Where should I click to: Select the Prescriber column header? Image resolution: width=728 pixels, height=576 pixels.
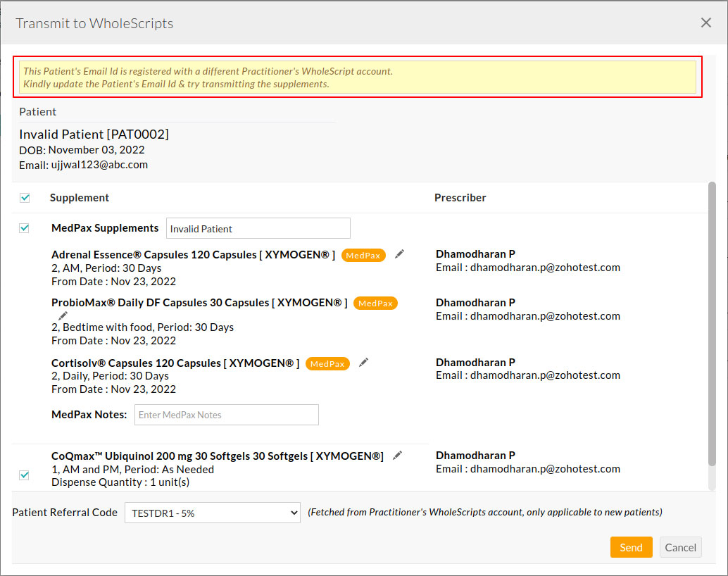point(460,198)
